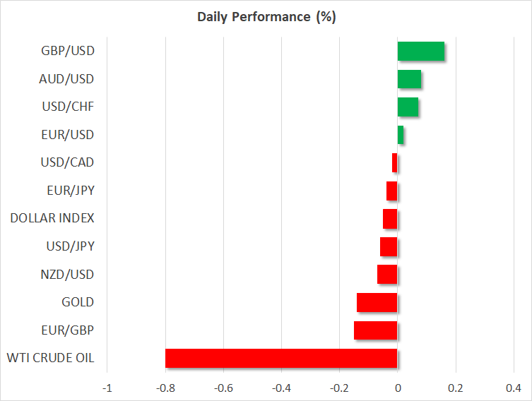532x401 pixels.
Task: Select the 0.4 horizontal axis tick label
Action: tap(514, 388)
